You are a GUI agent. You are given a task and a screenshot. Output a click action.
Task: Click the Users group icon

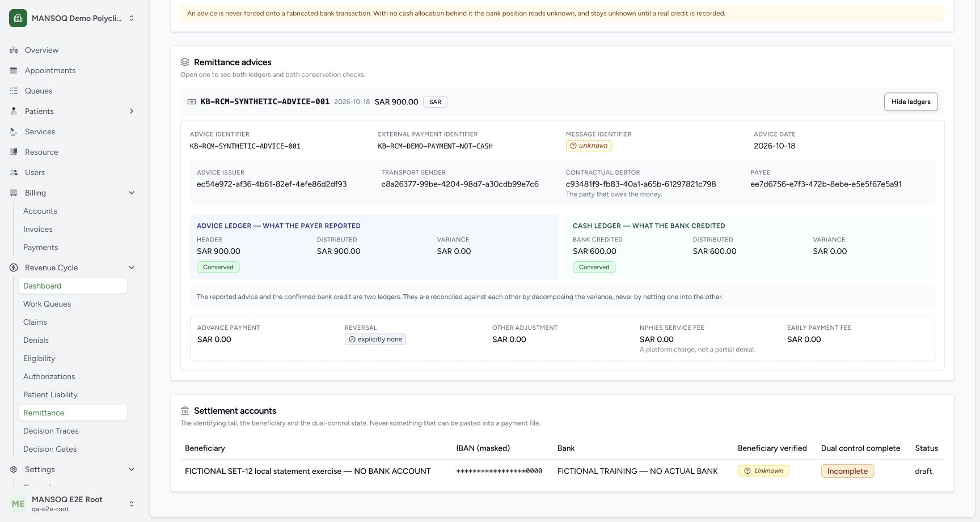pos(14,172)
